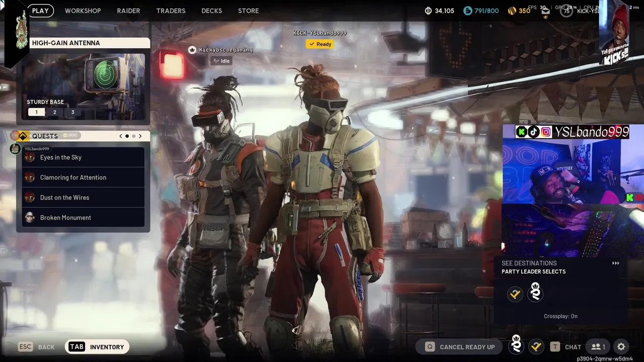Image resolution: width=644 pixels, height=362 pixels.
Task: Click the KICK-YSLbando999 player name tag
Action: click(320, 33)
